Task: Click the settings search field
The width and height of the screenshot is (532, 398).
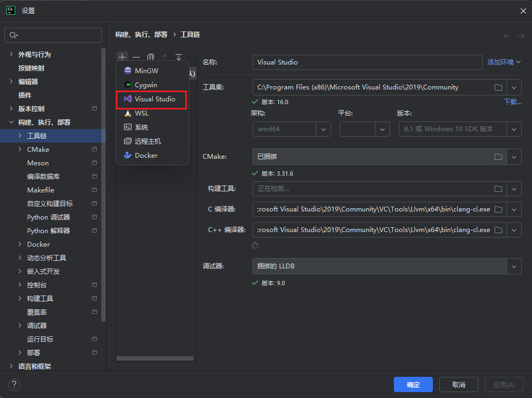Action: click(53, 35)
